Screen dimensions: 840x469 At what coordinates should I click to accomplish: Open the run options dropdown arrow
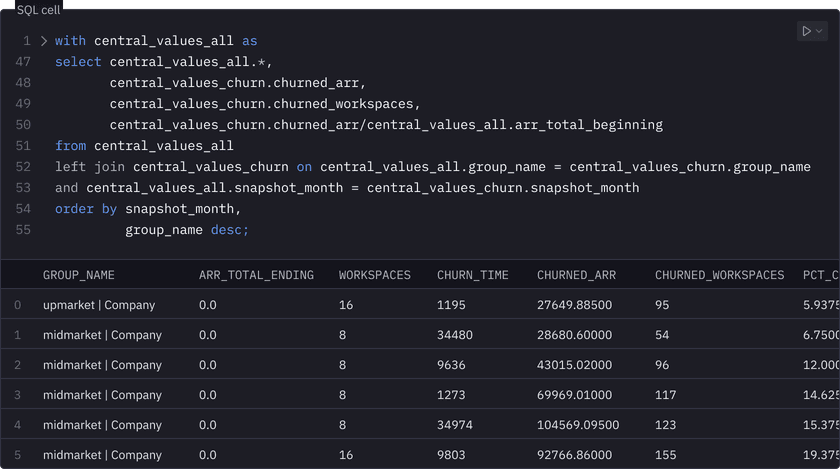tap(820, 32)
